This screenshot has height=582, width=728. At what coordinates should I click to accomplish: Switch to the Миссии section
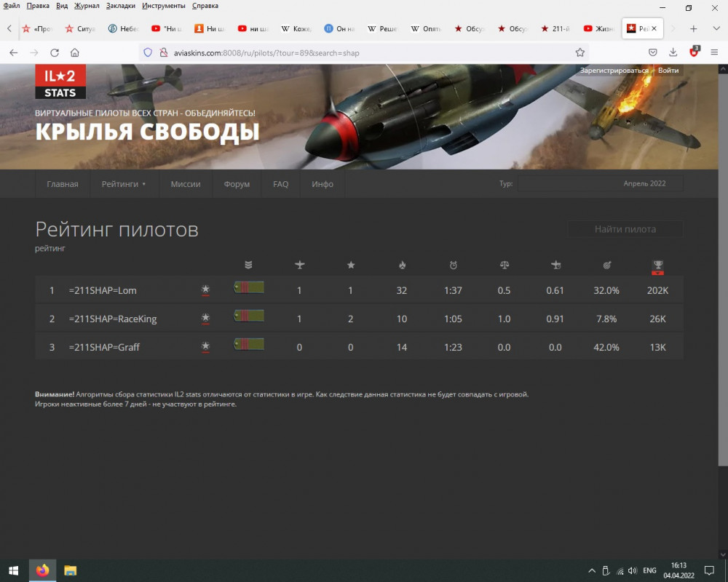click(x=185, y=184)
